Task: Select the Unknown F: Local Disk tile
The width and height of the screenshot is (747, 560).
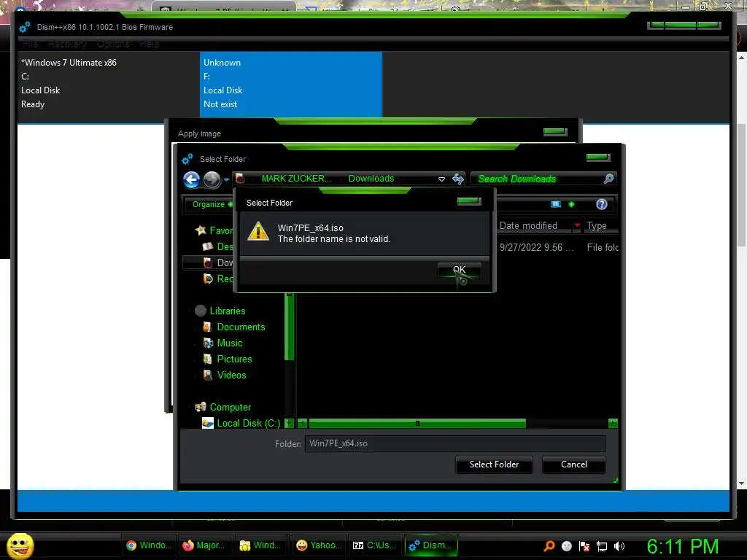Action: pos(291,83)
